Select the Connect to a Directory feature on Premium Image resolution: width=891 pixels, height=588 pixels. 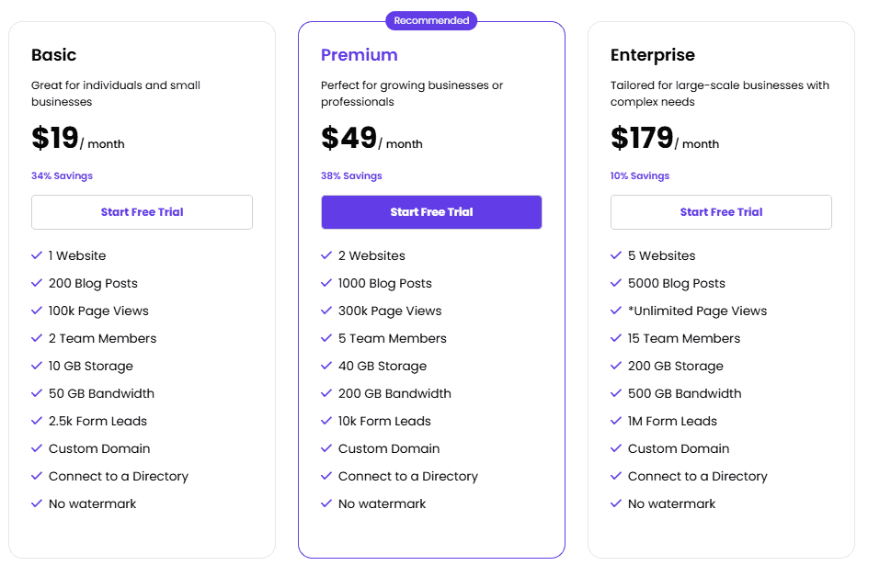[407, 476]
